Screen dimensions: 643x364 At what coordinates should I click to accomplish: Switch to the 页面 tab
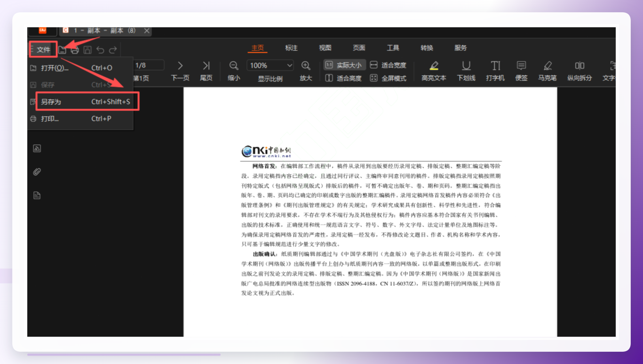click(x=359, y=48)
